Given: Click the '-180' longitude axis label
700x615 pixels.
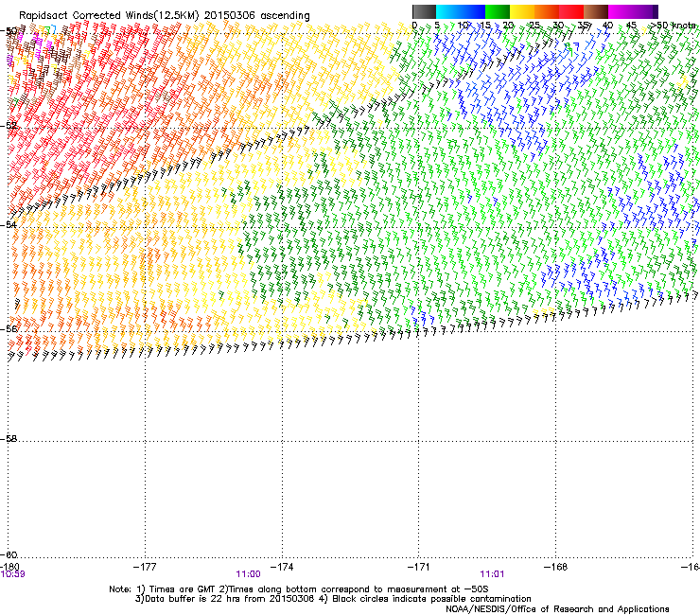Looking at the screenshot, I should pos(10,567).
